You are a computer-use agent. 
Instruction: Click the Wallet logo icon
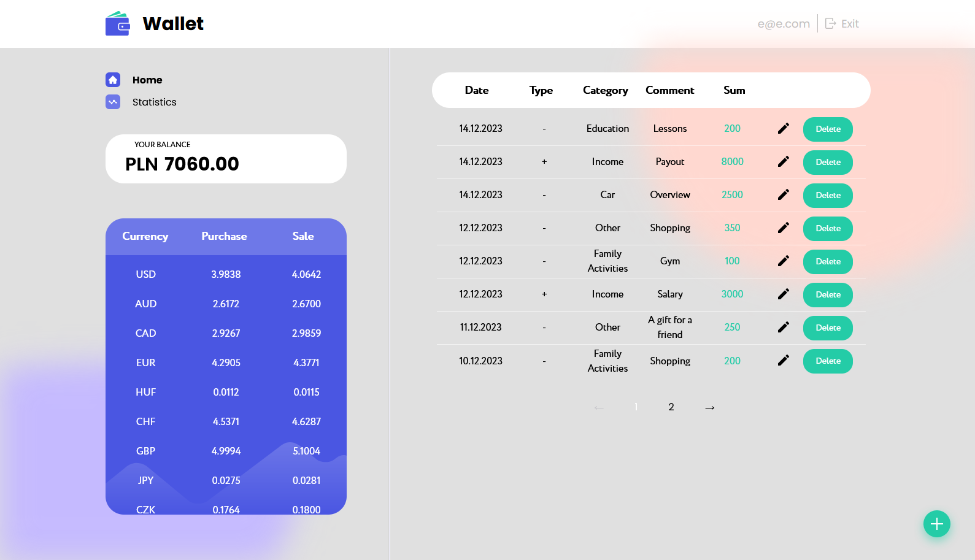117,23
